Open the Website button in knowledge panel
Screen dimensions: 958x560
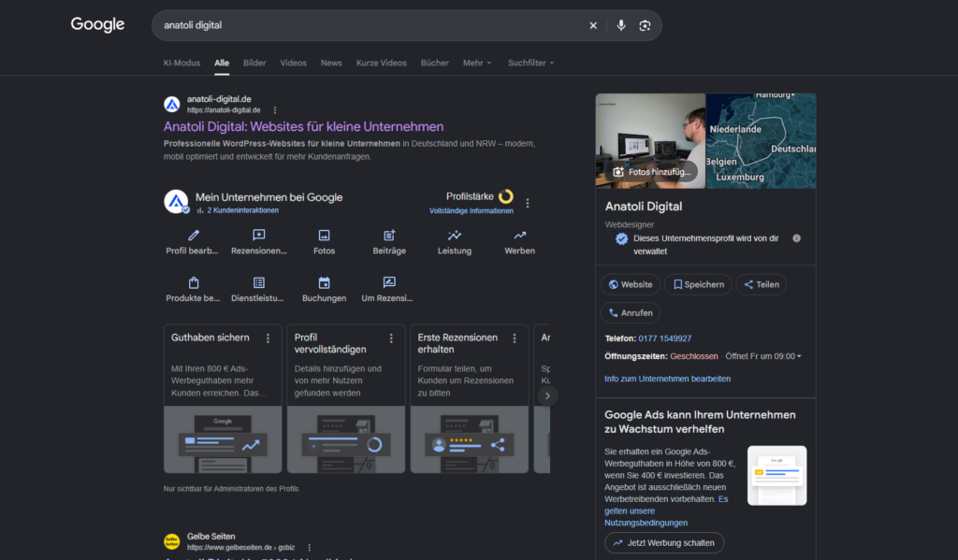(x=631, y=284)
